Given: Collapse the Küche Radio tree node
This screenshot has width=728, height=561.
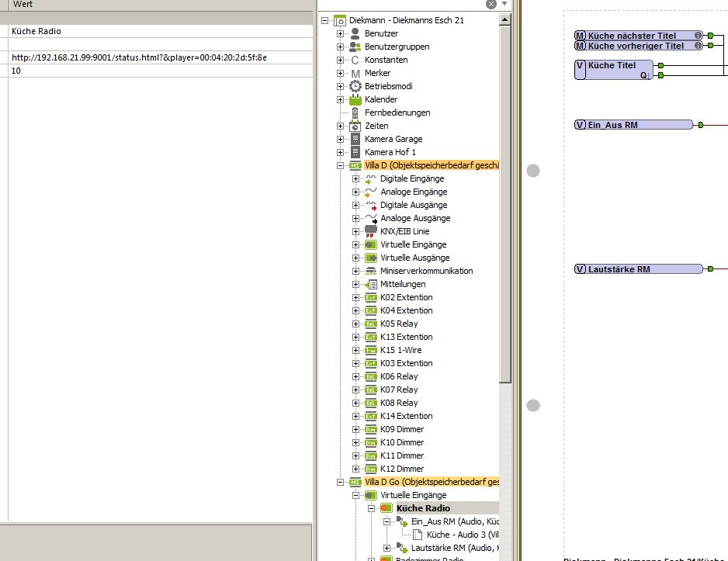Looking at the screenshot, I should pos(371,508).
